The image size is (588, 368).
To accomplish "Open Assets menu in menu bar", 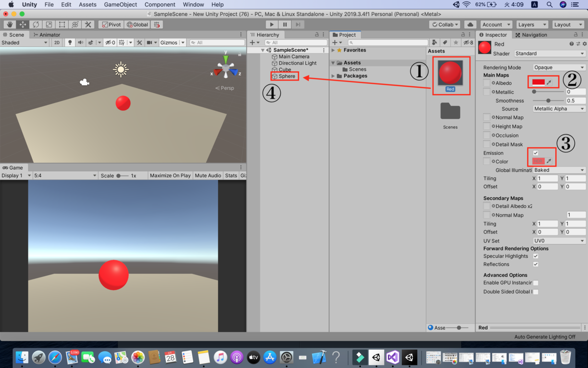I will [x=88, y=4].
